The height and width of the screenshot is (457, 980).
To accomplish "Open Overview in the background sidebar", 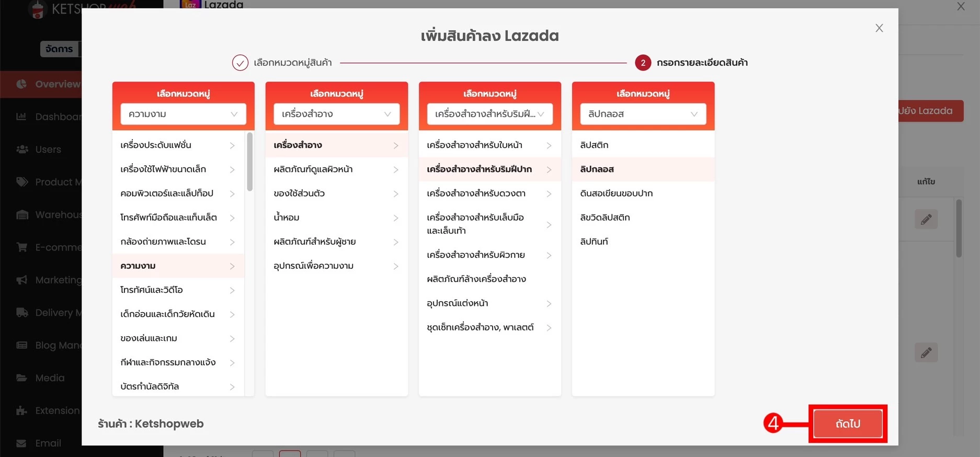I will pyautogui.click(x=41, y=84).
